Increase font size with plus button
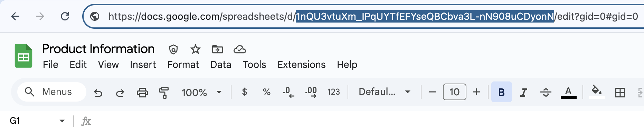644x130 pixels. point(476,92)
